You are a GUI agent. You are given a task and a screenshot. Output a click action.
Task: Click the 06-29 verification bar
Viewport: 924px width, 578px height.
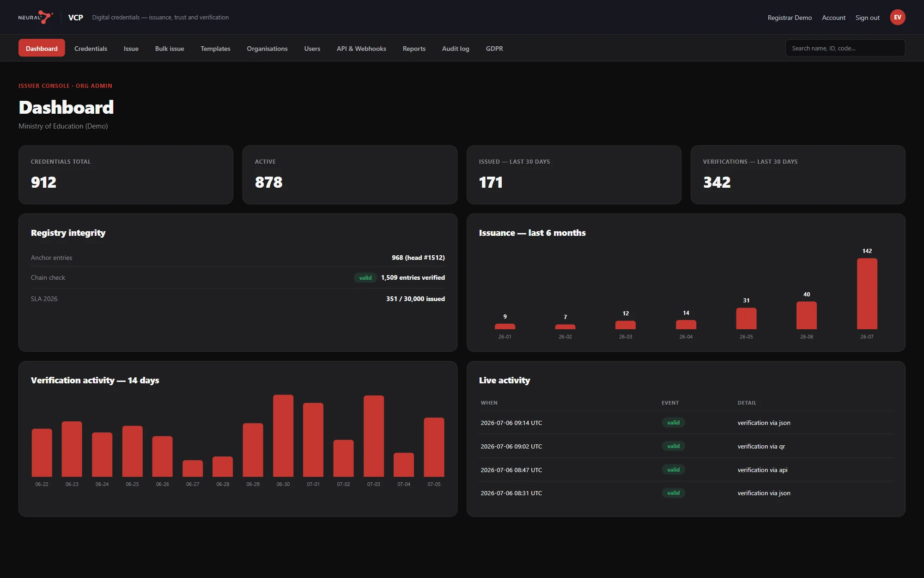[x=253, y=450]
